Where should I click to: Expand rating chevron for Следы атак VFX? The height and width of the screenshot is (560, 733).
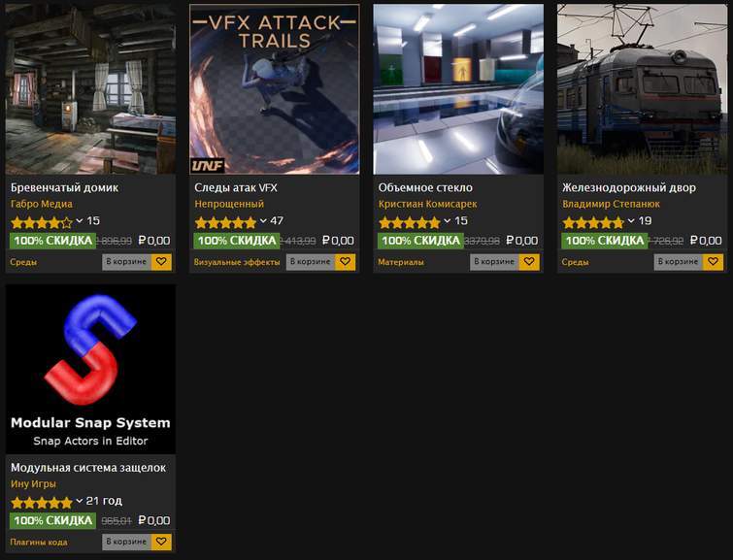263,221
